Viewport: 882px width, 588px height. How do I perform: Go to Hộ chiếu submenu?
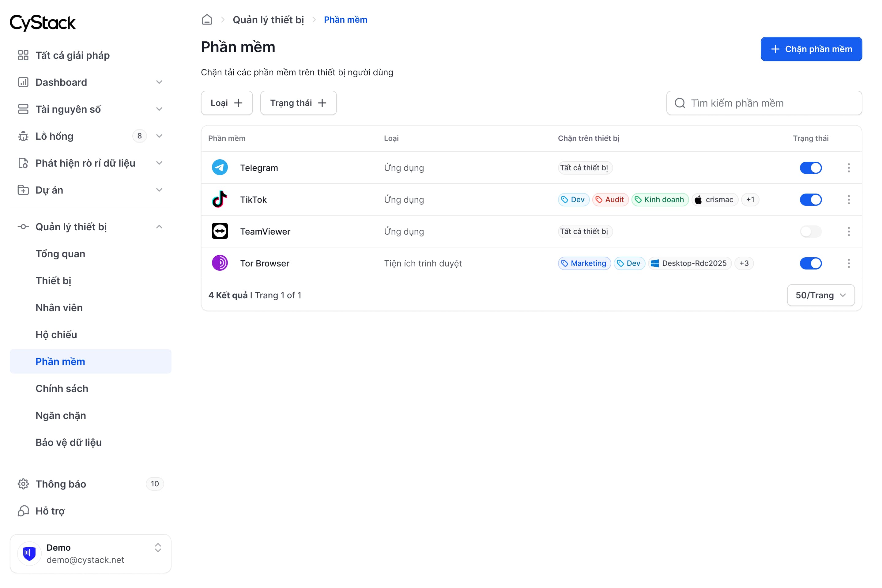pyautogui.click(x=56, y=335)
